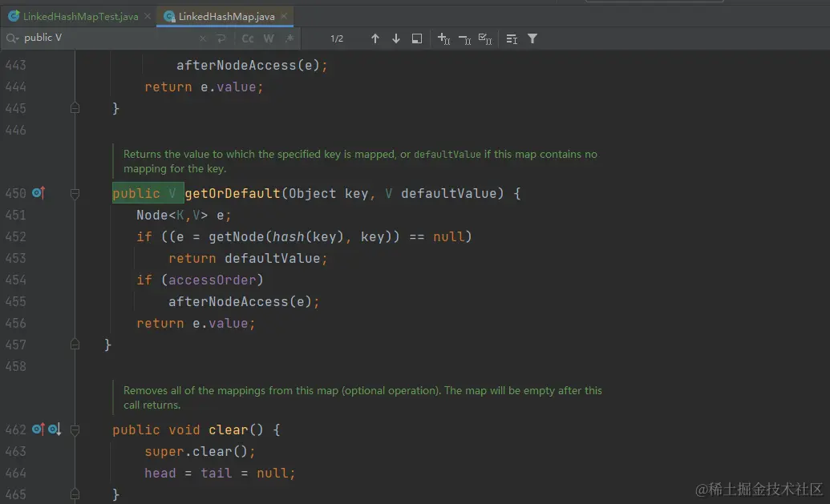Click fold end marker at line 457

pos(75,345)
